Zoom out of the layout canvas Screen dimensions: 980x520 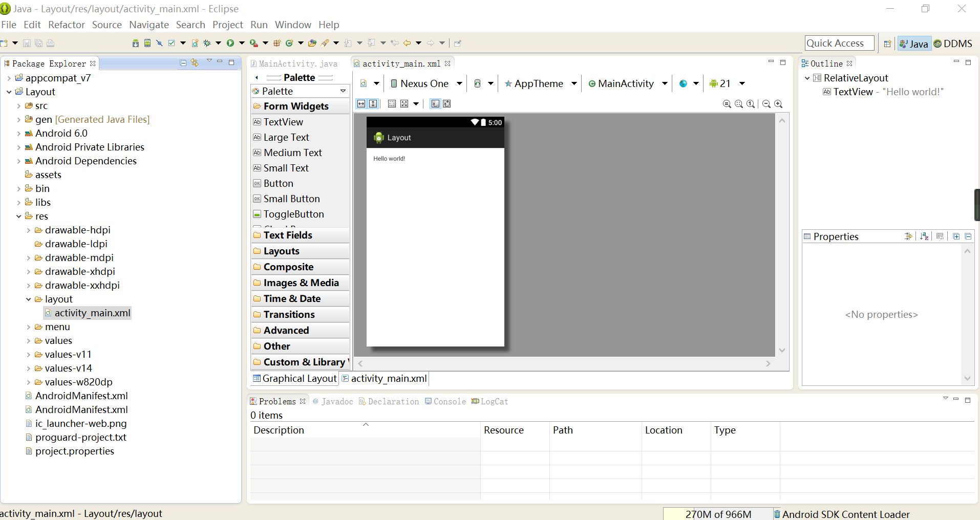coord(766,104)
